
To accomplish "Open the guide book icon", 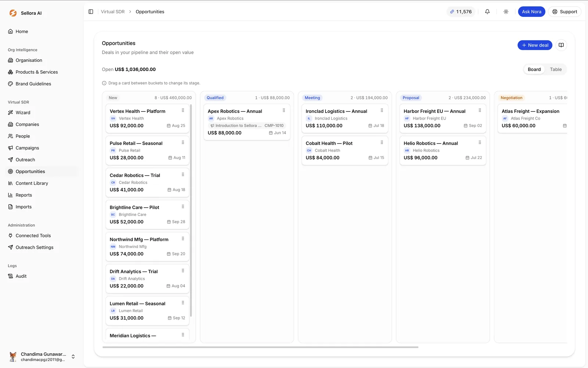I will (x=561, y=45).
